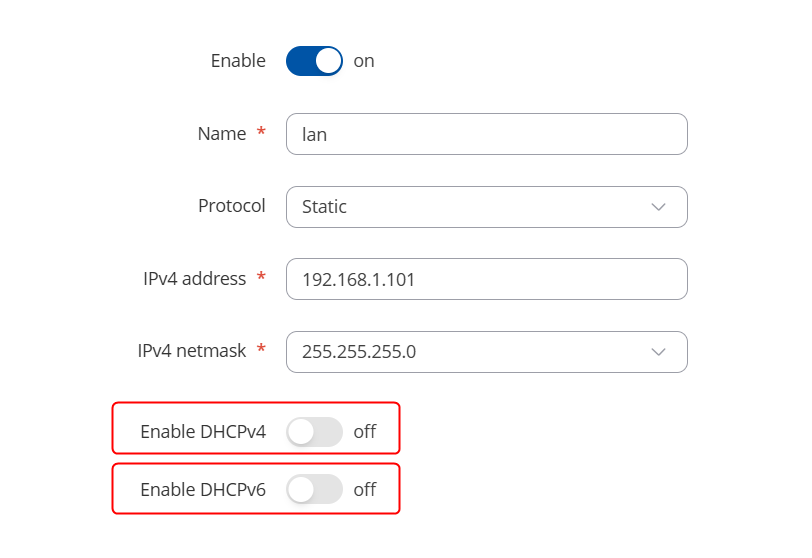Screen dimensions: 812x558
Task: Click the off text beside DHCPv4 switch
Action: (x=365, y=432)
